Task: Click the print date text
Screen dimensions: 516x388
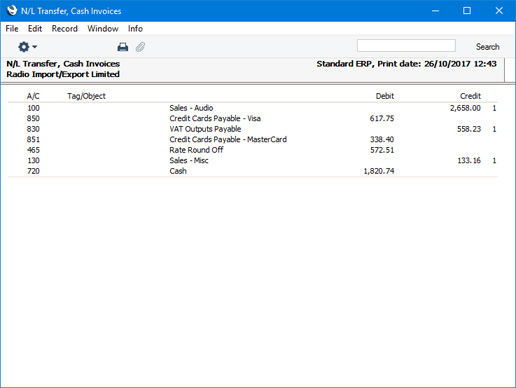Action: pos(407,64)
